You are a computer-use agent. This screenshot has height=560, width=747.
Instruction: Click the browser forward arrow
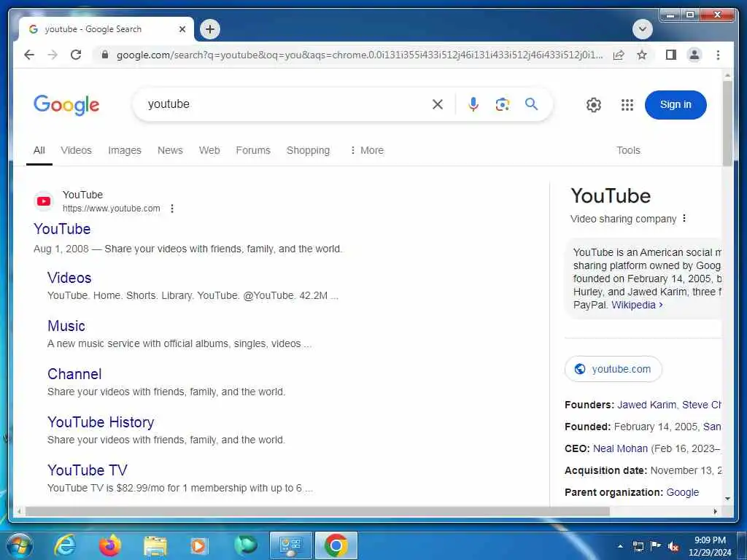point(53,55)
